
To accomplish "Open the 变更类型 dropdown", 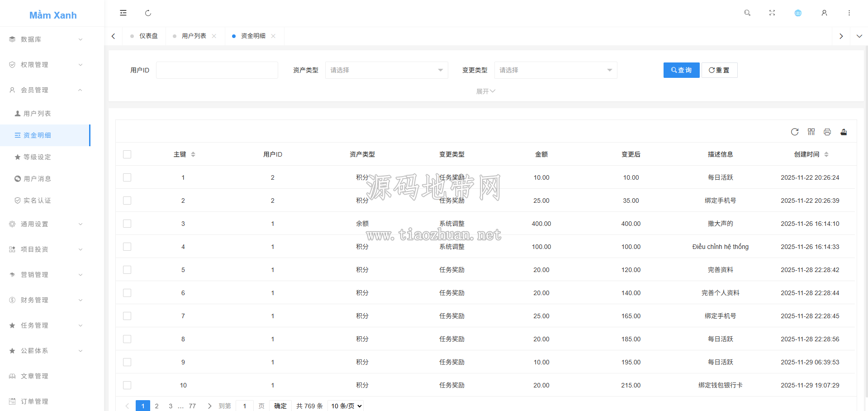I will pos(556,70).
